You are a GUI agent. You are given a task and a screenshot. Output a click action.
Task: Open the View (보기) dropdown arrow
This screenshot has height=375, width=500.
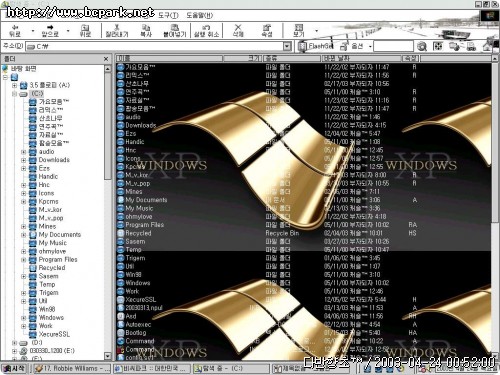[x=316, y=31]
